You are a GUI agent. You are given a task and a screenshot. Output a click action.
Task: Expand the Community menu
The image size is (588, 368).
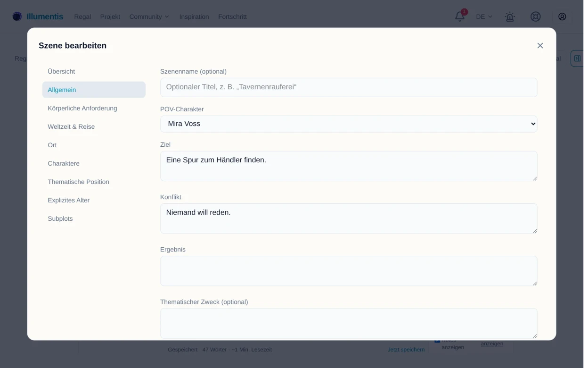click(149, 17)
